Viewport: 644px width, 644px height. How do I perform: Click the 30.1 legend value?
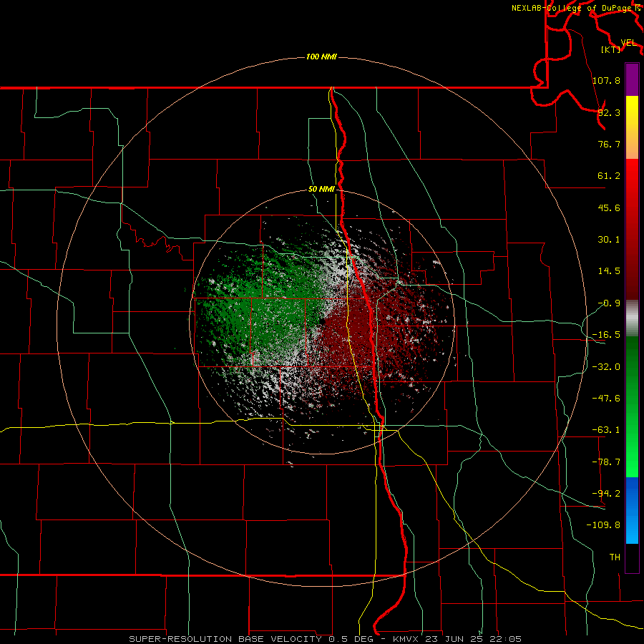[x=609, y=239]
